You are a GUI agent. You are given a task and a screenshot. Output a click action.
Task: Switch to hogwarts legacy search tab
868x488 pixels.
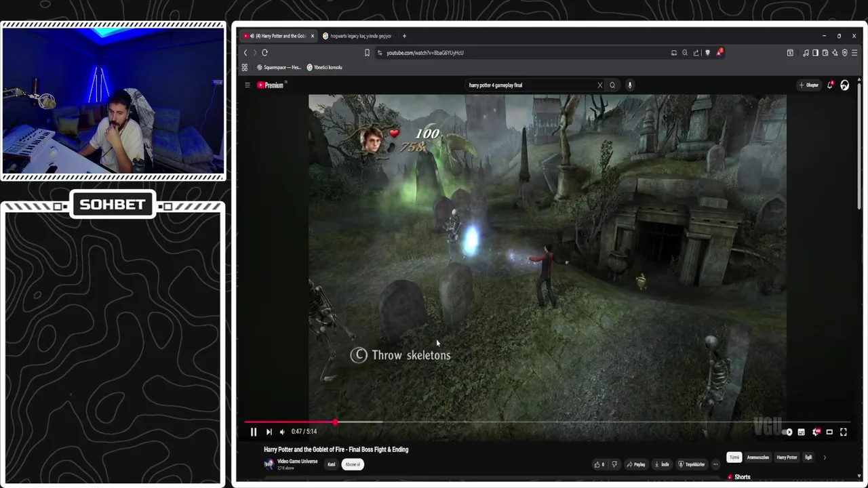point(359,36)
